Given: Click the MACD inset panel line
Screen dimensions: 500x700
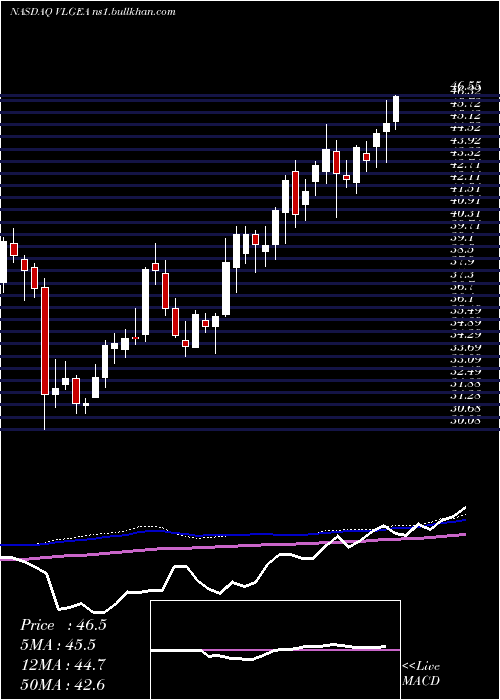Looking at the screenshot, I should pos(269,652).
